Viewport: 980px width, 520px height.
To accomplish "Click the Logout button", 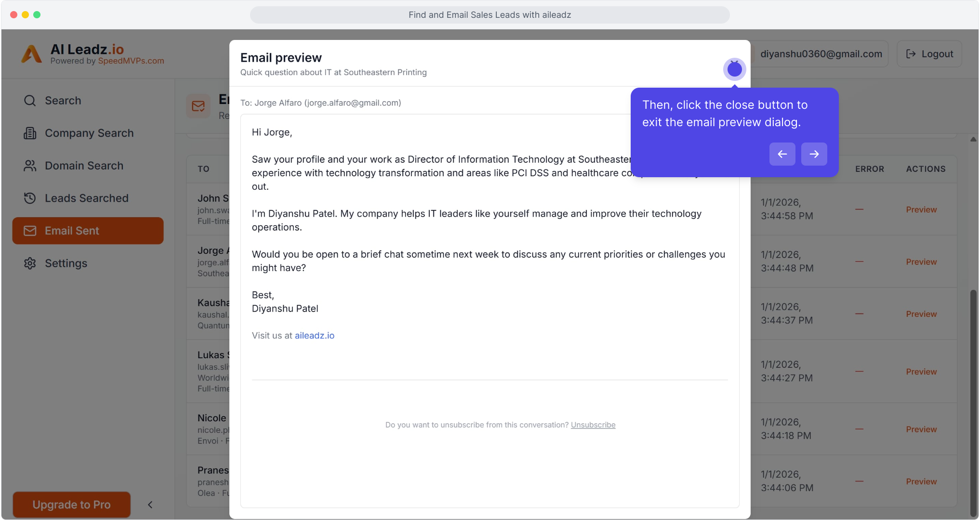I will tap(929, 54).
